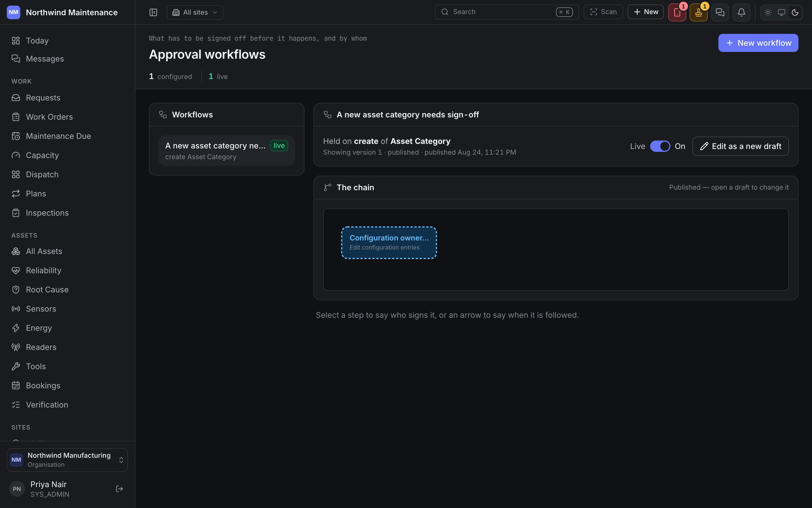
Task: Click the "1 configured" count
Action: tap(171, 76)
